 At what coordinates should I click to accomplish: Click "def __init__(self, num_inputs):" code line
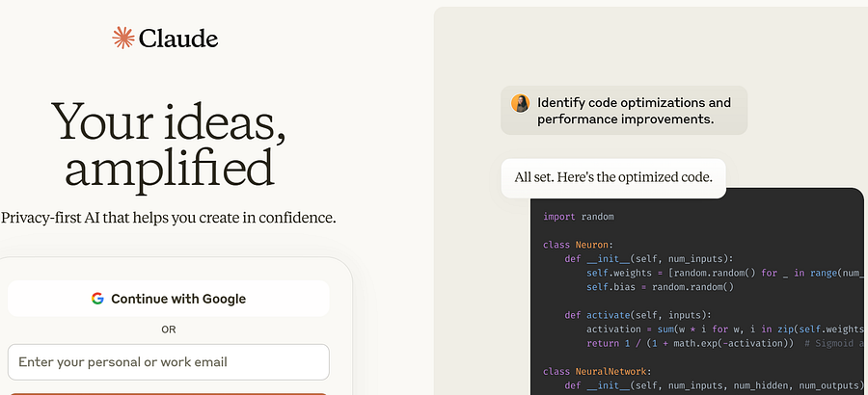[x=649, y=259]
